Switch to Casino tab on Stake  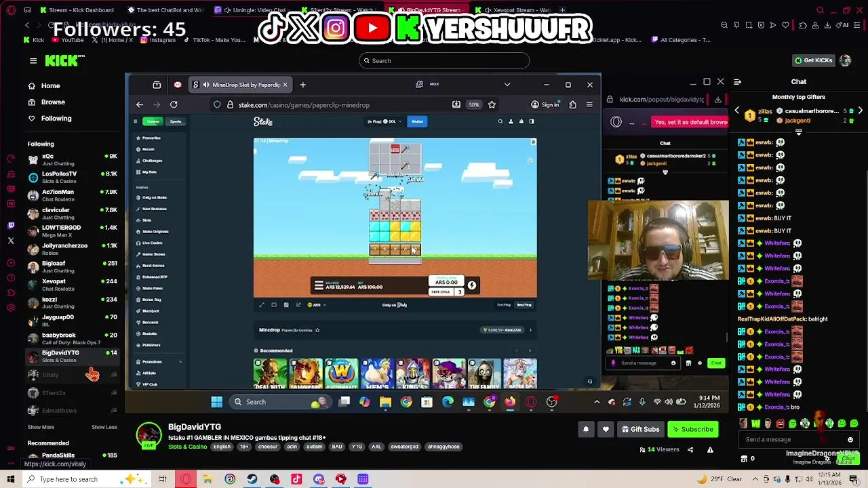[x=153, y=122]
